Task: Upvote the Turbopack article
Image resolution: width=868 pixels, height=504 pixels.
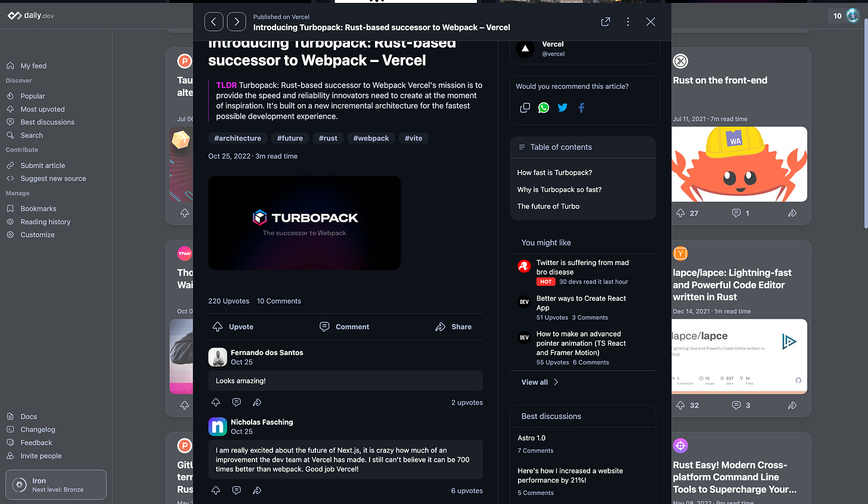Action: (x=233, y=327)
